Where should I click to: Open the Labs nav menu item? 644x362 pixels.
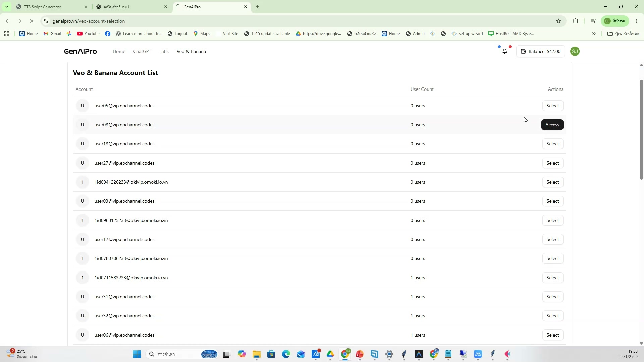(164, 51)
